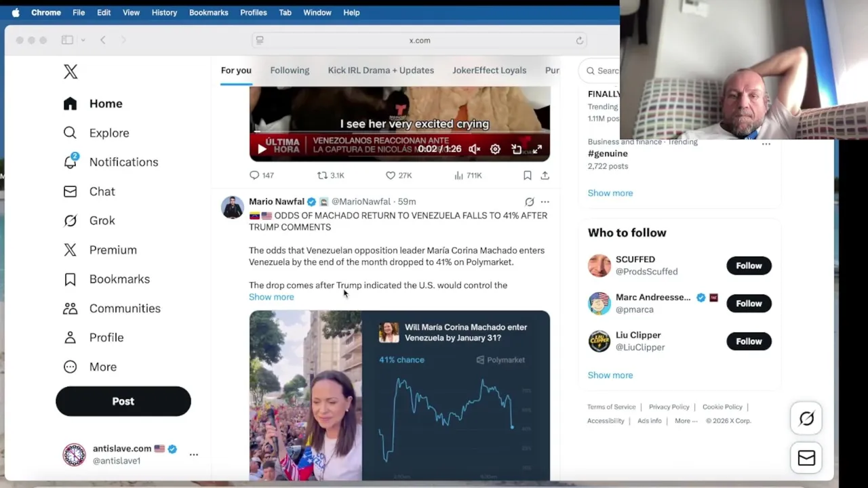Image resolution: width=868 pixels, height=488 pixels.
Task: Open account options next to antislave.com
Action: pos(194,455)
